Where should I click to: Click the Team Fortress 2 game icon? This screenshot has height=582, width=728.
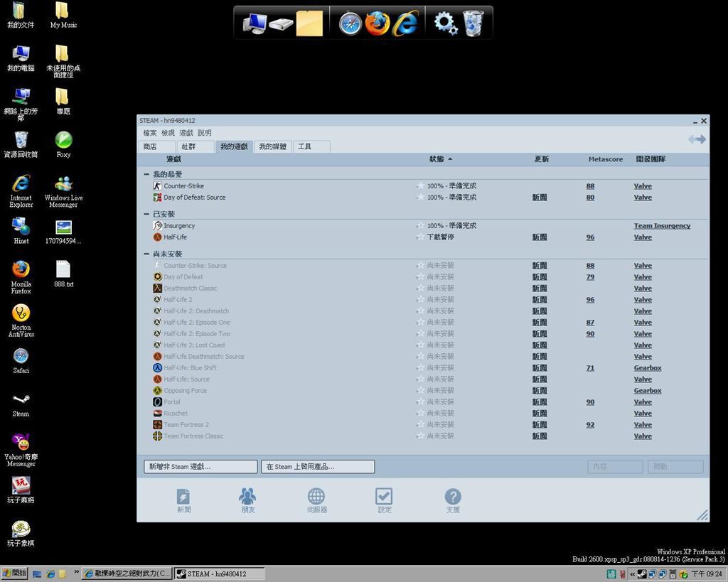click(157, 425)
